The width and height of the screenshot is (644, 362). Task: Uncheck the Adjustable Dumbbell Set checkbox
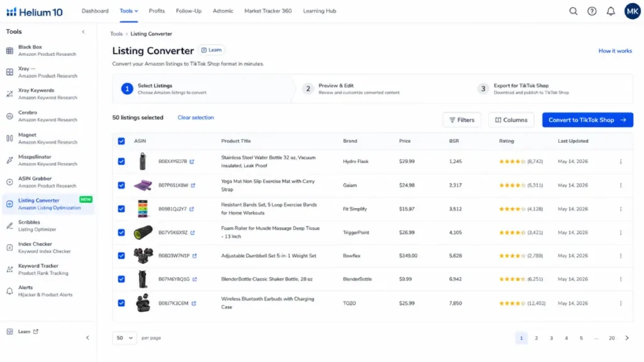121,256
